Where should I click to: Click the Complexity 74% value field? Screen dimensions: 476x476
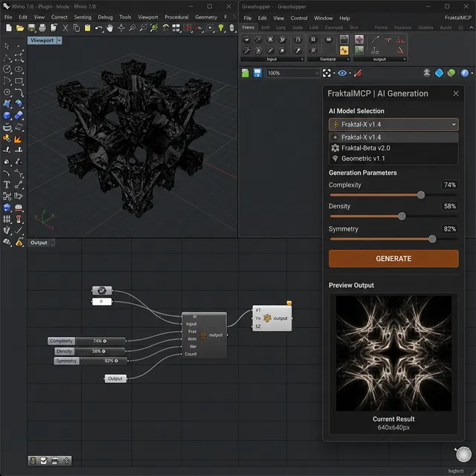(x=449, y=185)
